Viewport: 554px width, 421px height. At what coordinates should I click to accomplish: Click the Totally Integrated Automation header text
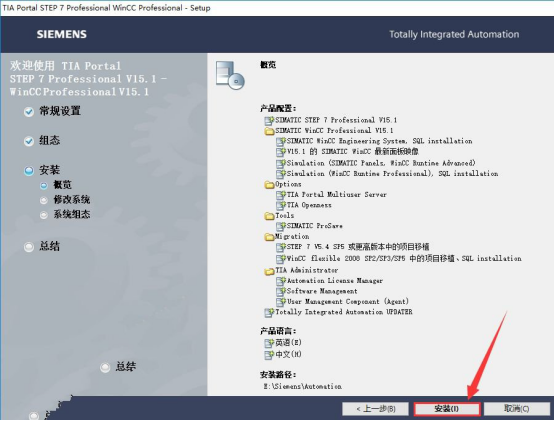tap(454, 35)
